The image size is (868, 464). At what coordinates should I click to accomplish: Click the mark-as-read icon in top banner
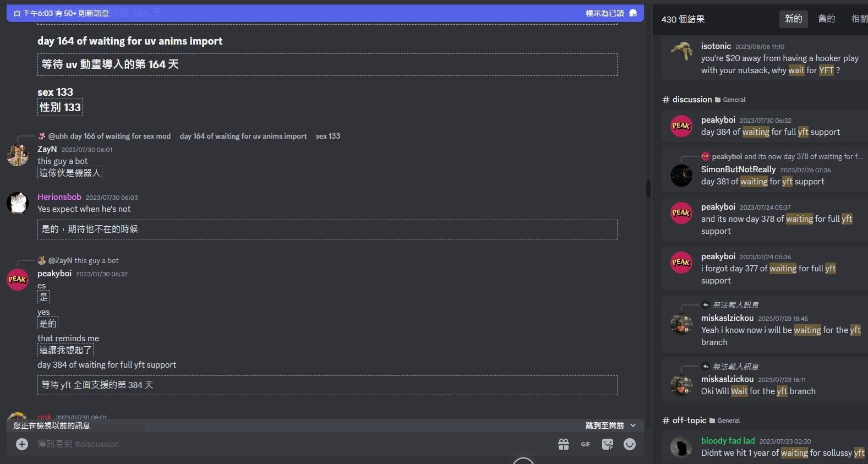tap(633, 13)
